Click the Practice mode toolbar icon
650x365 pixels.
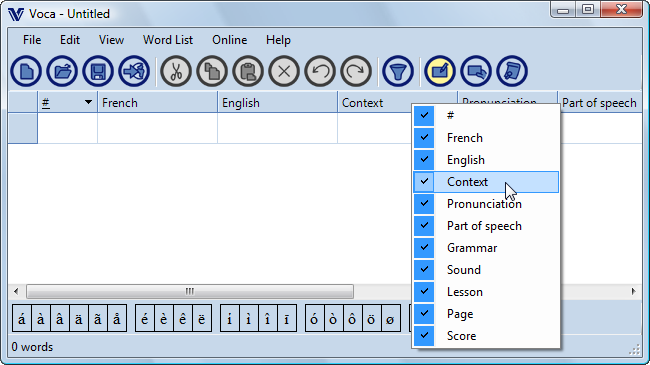coord(476,71)
